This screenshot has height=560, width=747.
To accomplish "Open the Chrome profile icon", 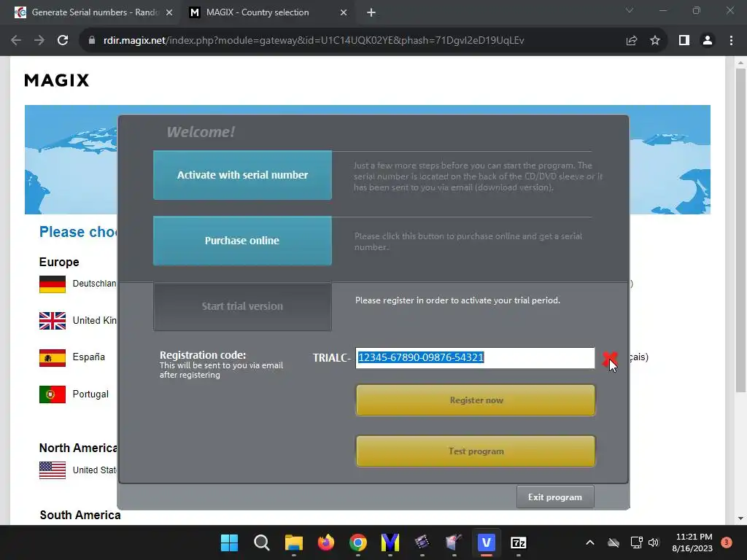I will pyautogui.click(x=708, y=41).
